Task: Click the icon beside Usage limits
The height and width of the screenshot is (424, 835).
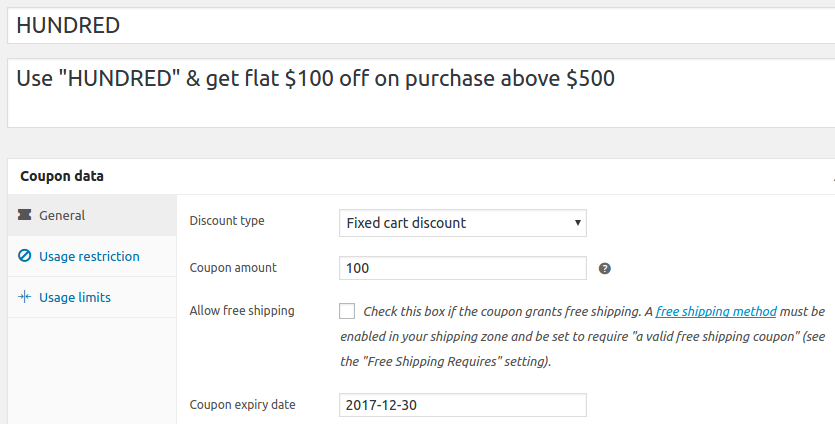Action: [x=25, y=297]
